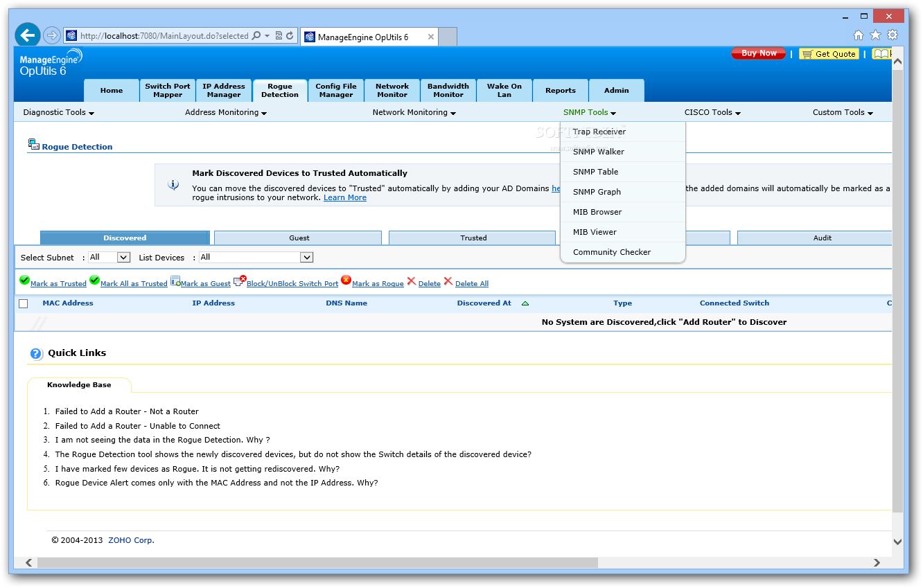Click the browser back arrow button

pyautogui.click(x=28, y=35)
